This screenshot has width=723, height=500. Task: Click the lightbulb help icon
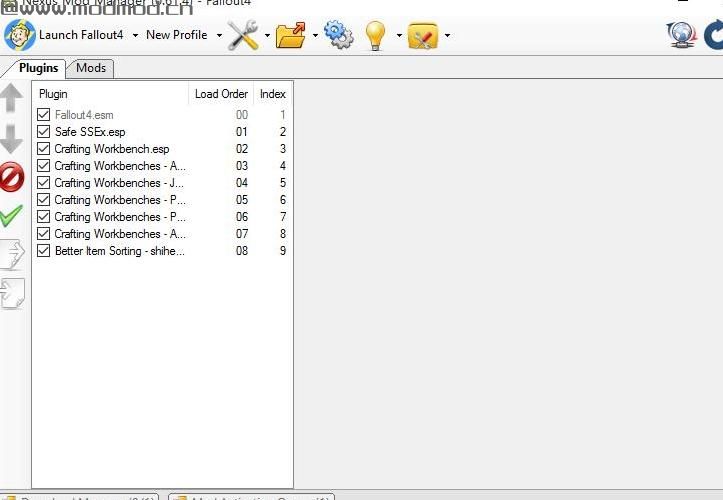tap(375, 35)
